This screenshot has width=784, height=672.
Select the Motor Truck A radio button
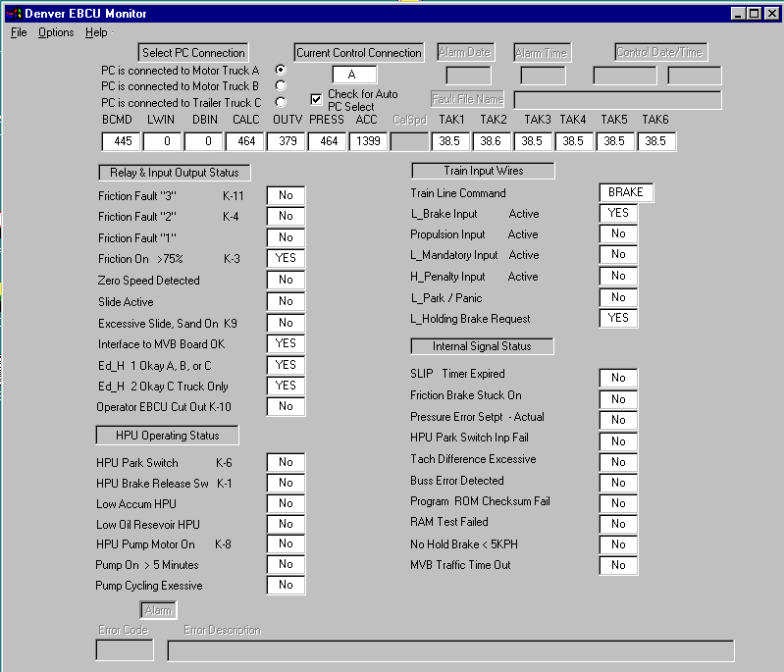click(x=281, y=70)
